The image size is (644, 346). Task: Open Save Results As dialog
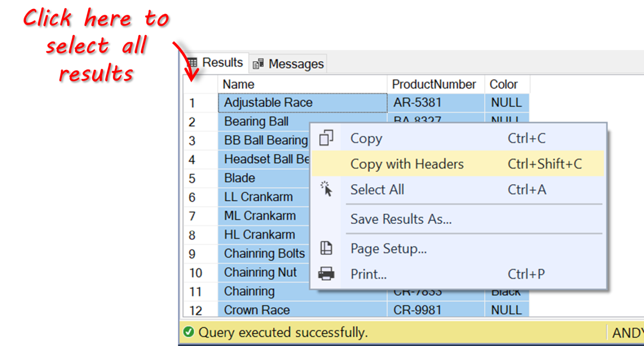pyautogui.click(x=401, y=219)
